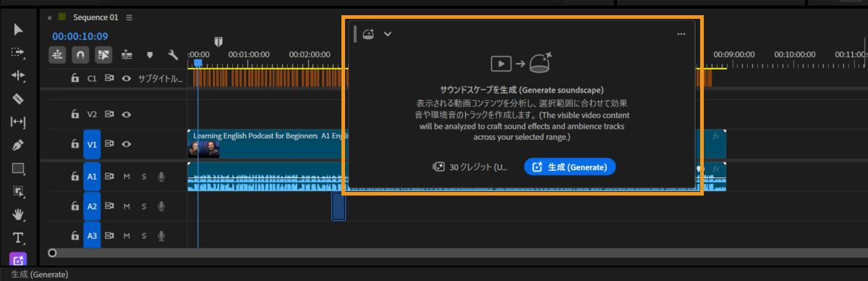Click the insert sequences as nests button
Viewport: 868px width, 281px height.
point(58,54)
